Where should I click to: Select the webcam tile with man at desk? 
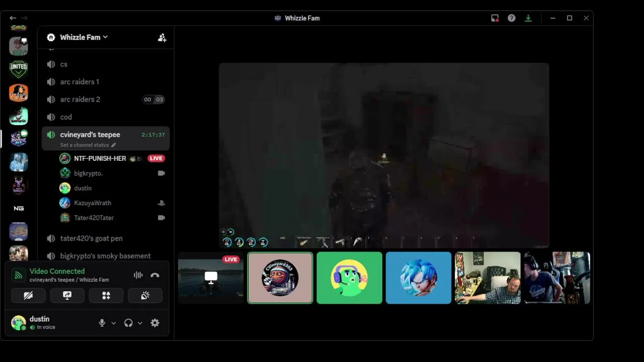pyautogui.click(x=488, y=278)
